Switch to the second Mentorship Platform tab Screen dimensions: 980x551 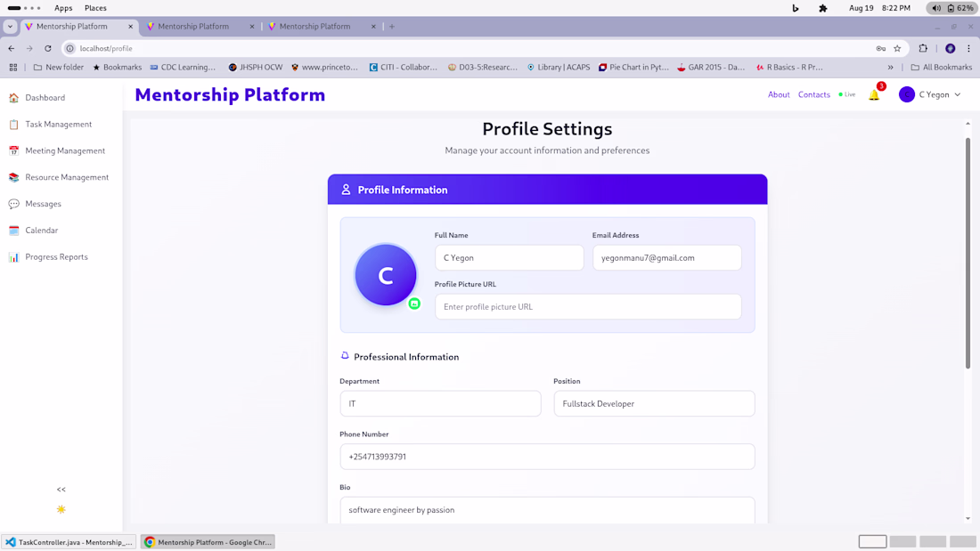click(193, 27)
